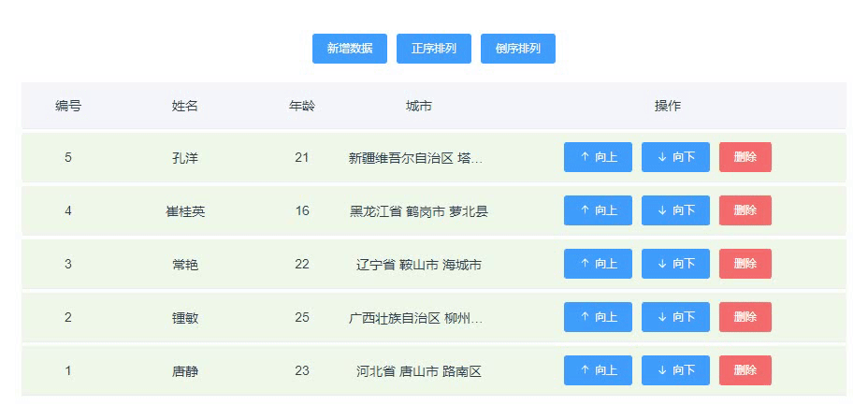Move 唐静 row up with 向上
This screenshot has height=419, width=868.
[598, 370]
